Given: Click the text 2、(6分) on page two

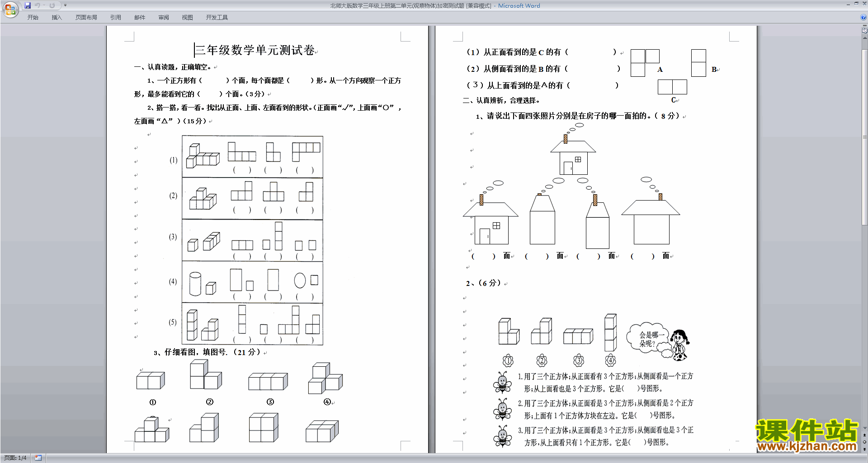Looking at the screenshot, I should 483,283.
